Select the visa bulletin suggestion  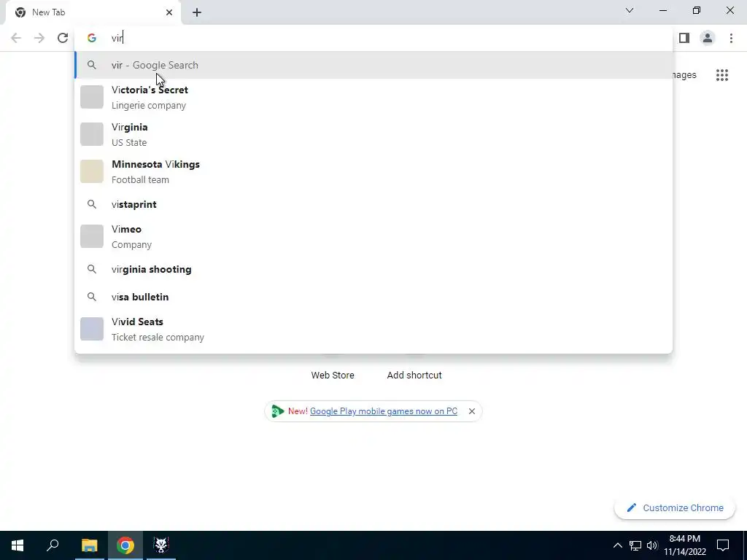(x=373, y=297)
